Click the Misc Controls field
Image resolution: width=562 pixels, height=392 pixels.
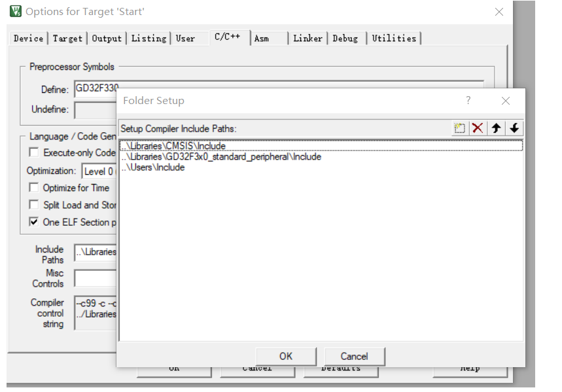pyautogui.click(x=96, y=278)
